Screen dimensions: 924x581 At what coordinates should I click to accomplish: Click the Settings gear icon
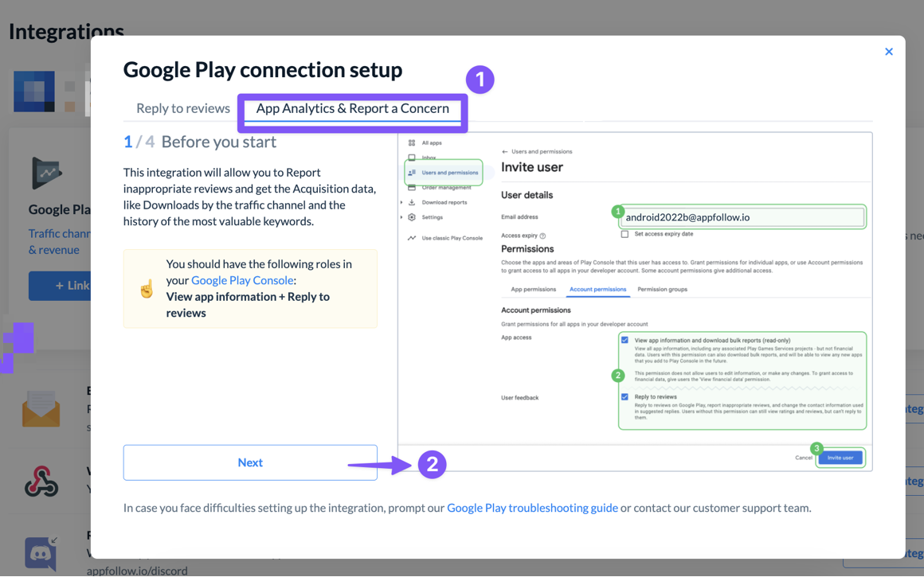[x=411, y=217]
